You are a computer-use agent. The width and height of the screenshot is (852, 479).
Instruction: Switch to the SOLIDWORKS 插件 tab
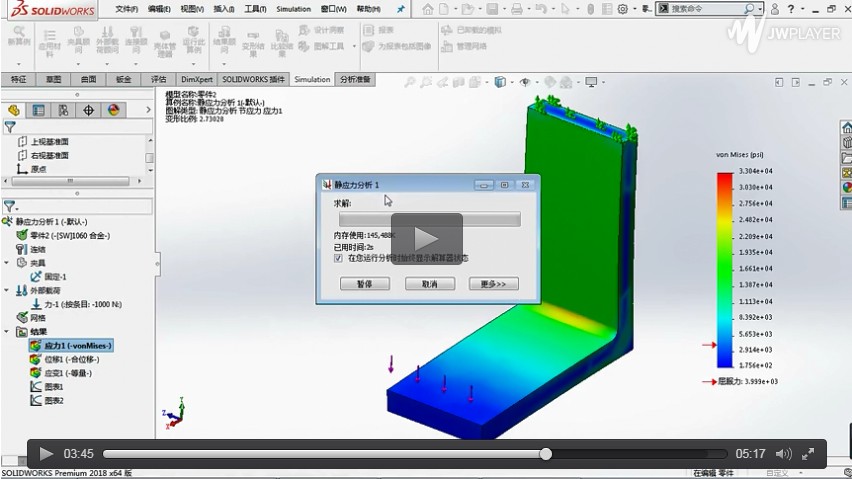pos(253,79)
